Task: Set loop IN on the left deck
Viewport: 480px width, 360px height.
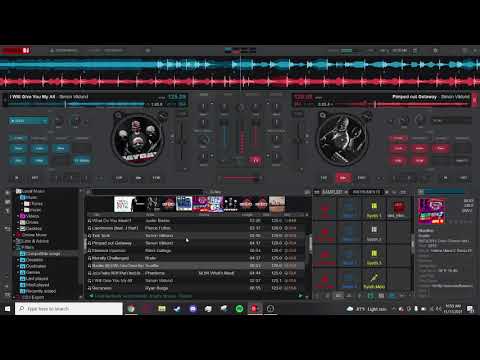Action: tap(16, 178)
